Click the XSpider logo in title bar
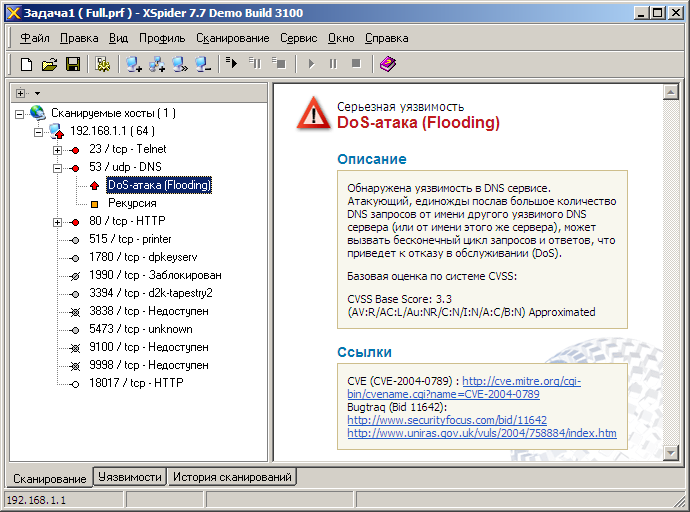The height and width of the screenshot is (512, 690). [x=14, y=13]
